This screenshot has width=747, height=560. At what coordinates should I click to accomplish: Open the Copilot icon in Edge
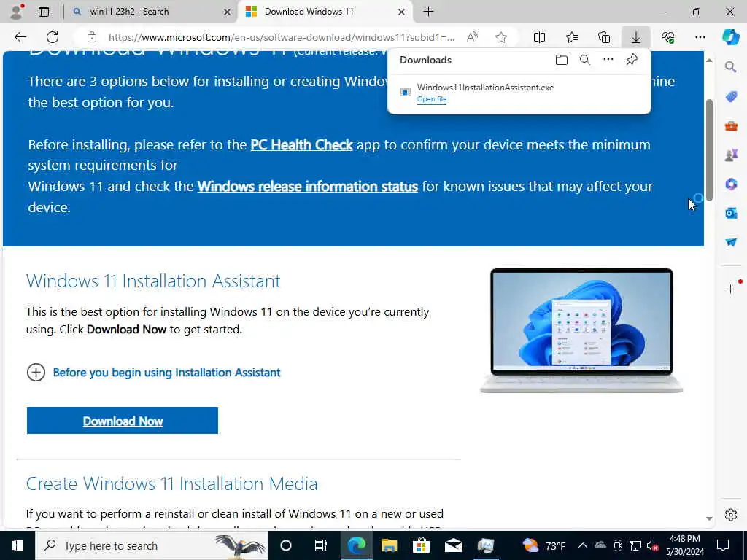pyautogui.click(x=731, y=37)
